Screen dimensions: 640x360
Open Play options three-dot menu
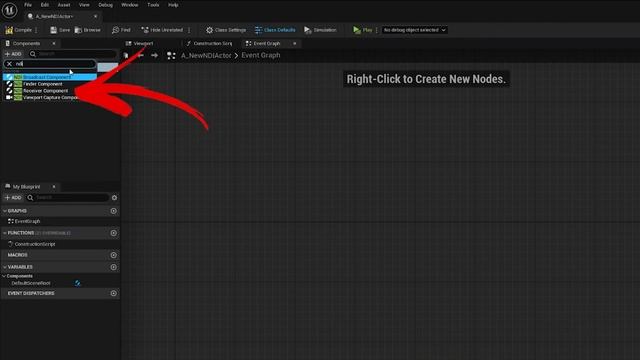(376, 30)
